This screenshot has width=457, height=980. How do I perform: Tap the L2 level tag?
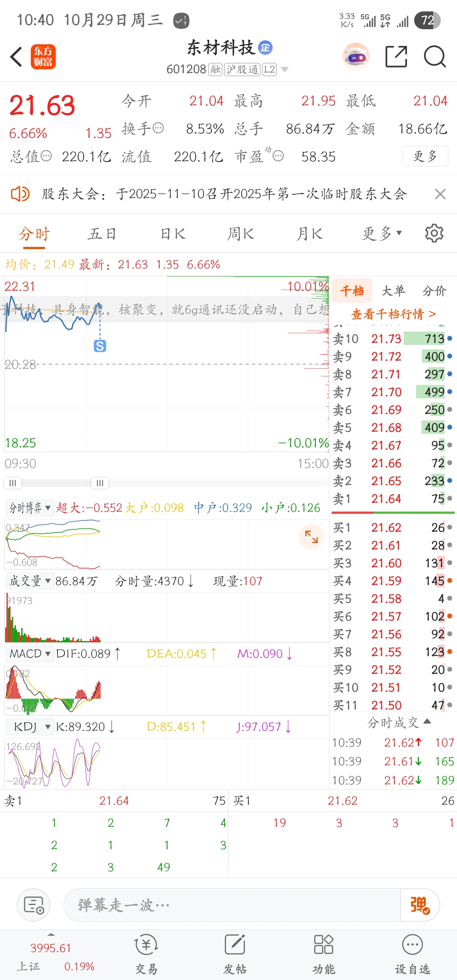pos(269,69)
